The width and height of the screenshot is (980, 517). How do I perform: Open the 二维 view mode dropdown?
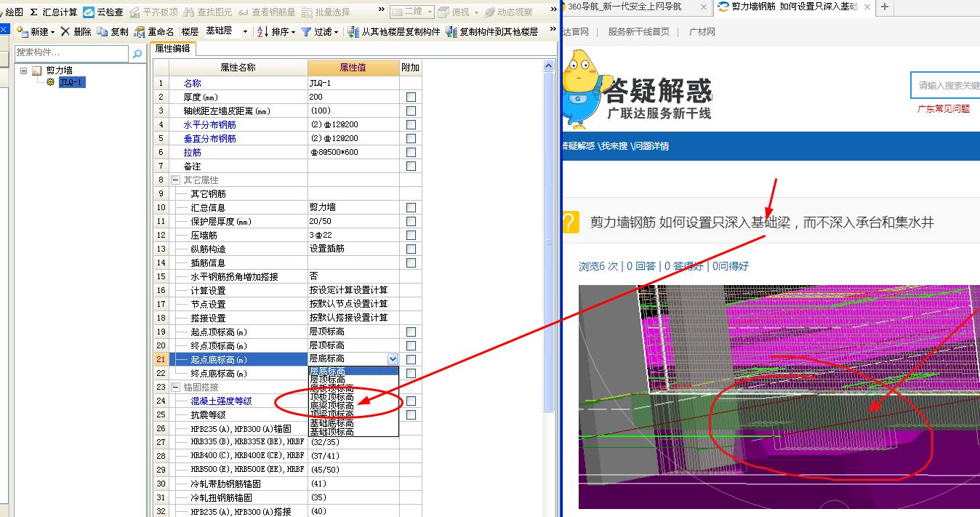[411, 12]
